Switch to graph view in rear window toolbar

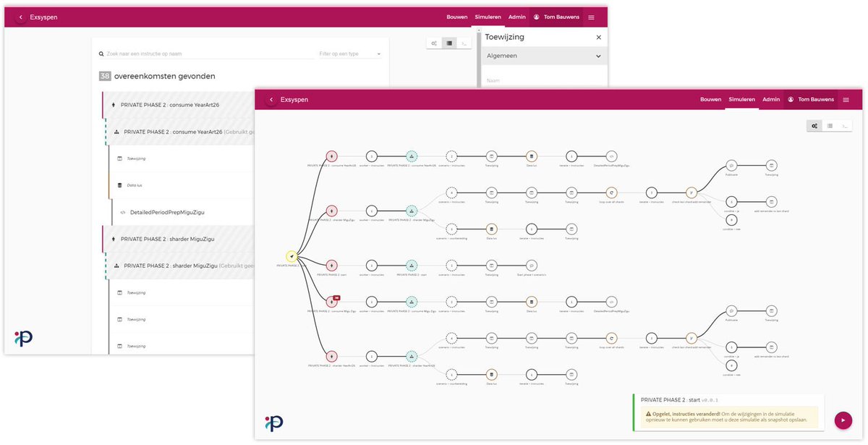[x=434, y=43]
